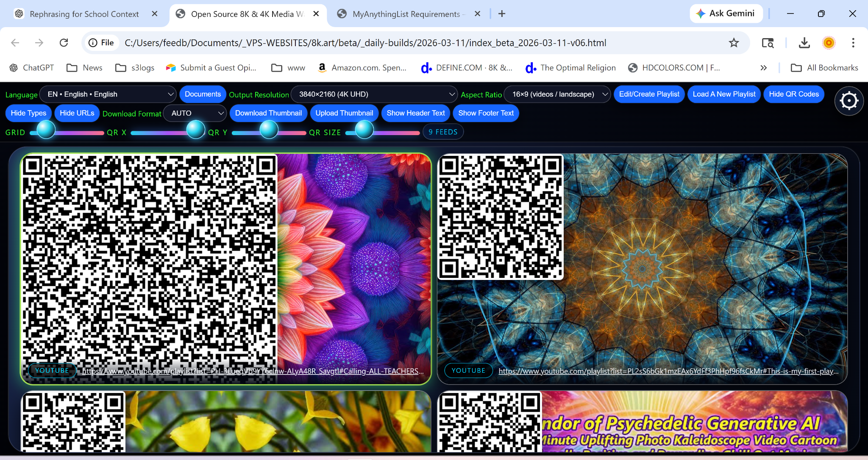Image resolution: width=868 pixels, height=460 pixels.
Task: Switch to Rephrasing for School Context tab
Action: tap(84, 14)
